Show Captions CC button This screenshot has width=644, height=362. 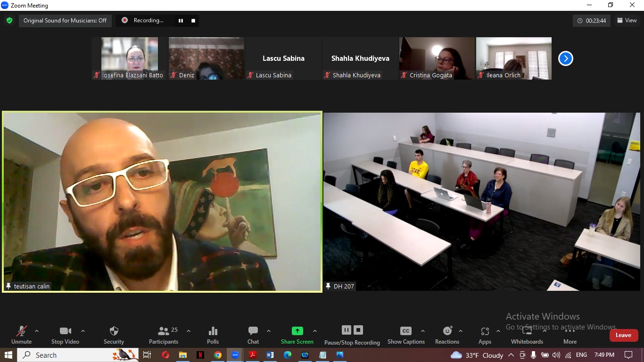pyautogui.click(x=406, y=335)
